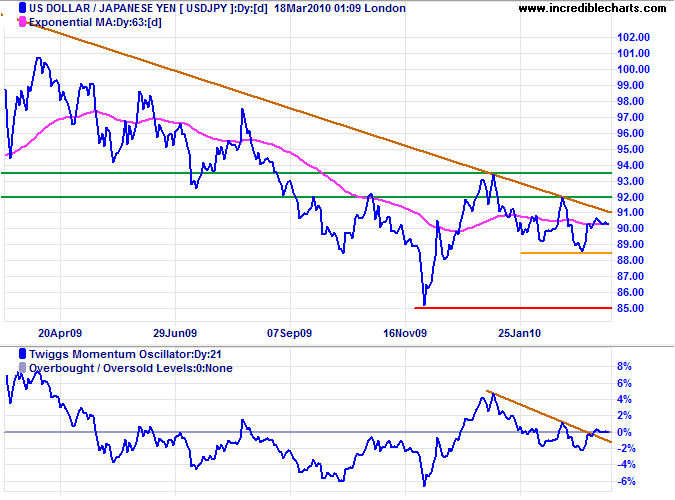Viewport: 675px width, 500px height.
Task: Click the 85.00 price axis label
Action: 630,308
